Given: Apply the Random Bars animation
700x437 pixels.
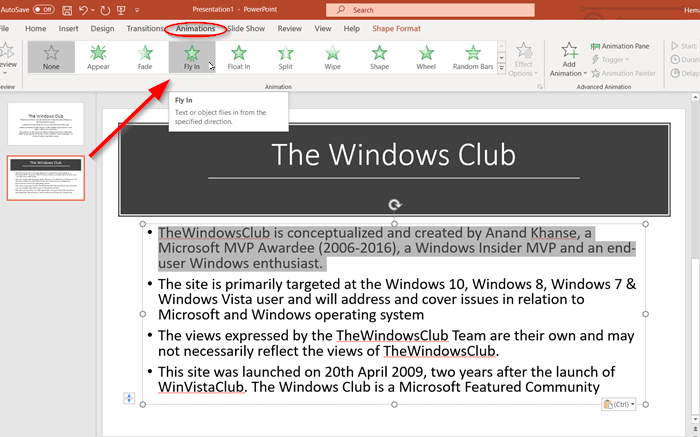Looking at the screenshot, I should coord(472,57).
